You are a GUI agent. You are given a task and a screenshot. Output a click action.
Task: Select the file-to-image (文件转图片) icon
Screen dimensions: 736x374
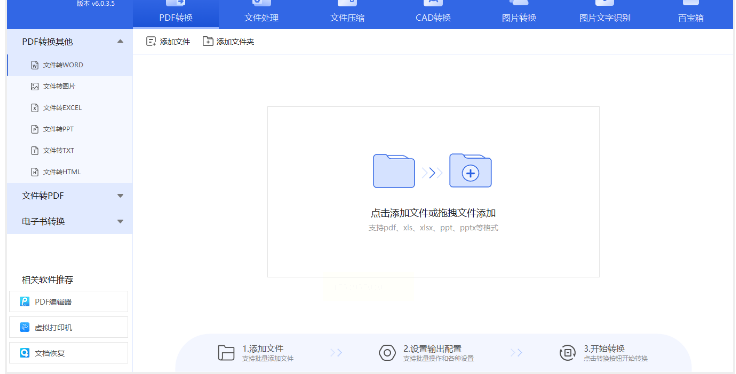tap(35, 86)
